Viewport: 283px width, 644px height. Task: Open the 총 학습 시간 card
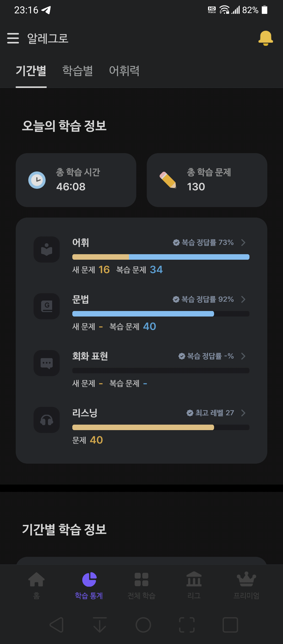(x=76, y=180)
